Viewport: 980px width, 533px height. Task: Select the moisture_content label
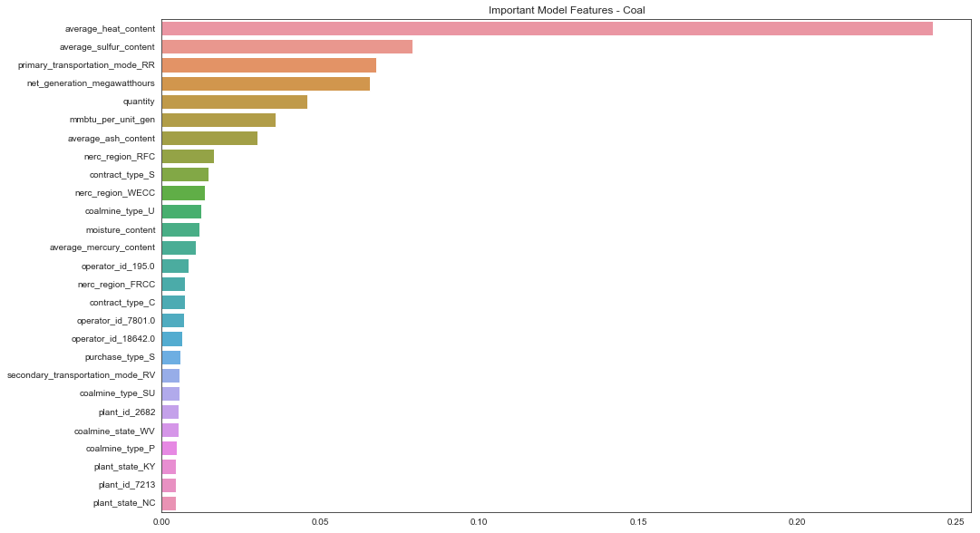point(121,230)
